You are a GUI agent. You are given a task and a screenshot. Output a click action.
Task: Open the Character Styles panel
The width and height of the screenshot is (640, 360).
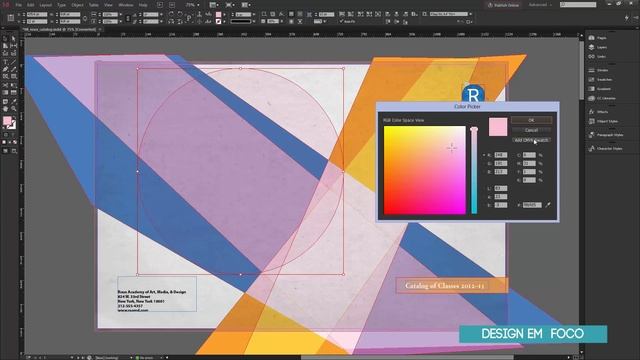[605, 149]
